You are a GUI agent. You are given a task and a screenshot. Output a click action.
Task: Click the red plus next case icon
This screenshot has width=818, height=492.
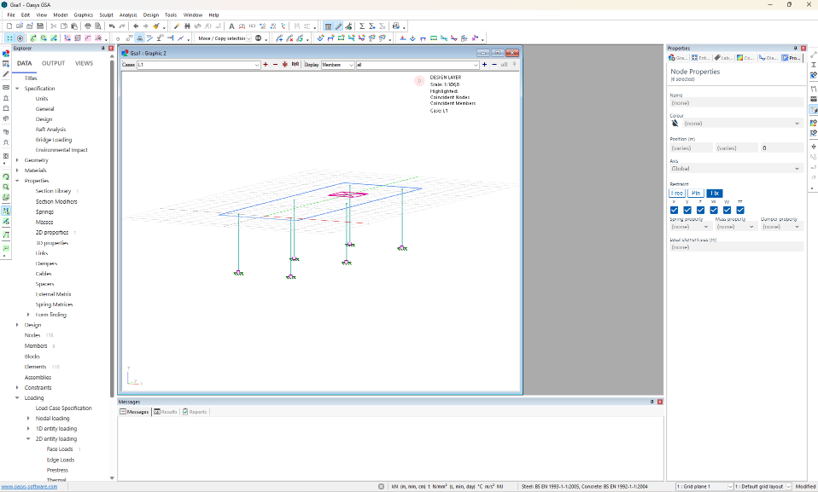(265, 65)
